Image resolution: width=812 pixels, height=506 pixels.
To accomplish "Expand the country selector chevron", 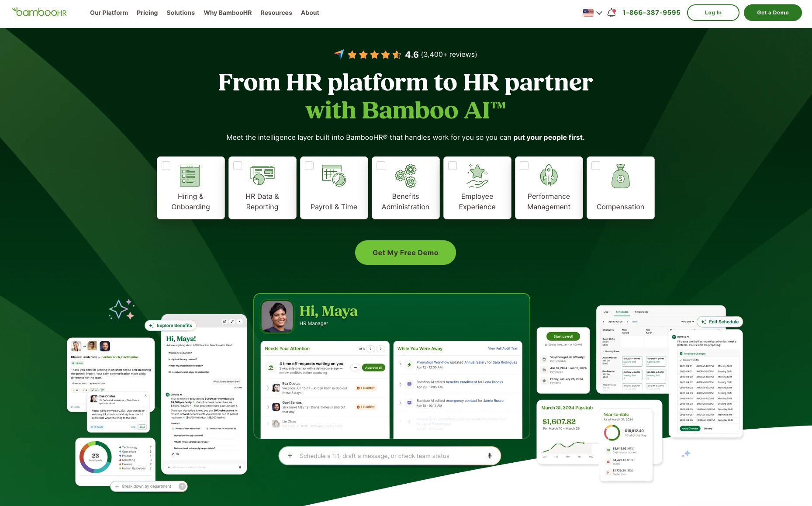I will pos(599,13).
